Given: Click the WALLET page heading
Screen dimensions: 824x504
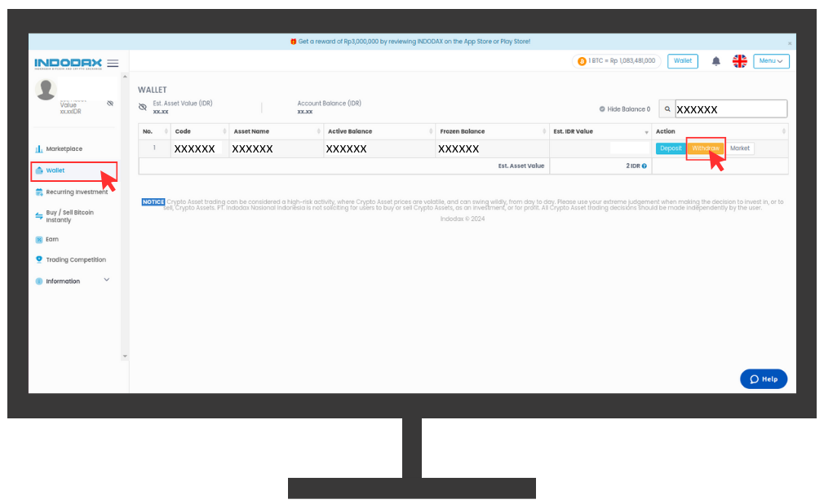Looking at the screenshot, I should pyautogui.click(x=153, y=90).
